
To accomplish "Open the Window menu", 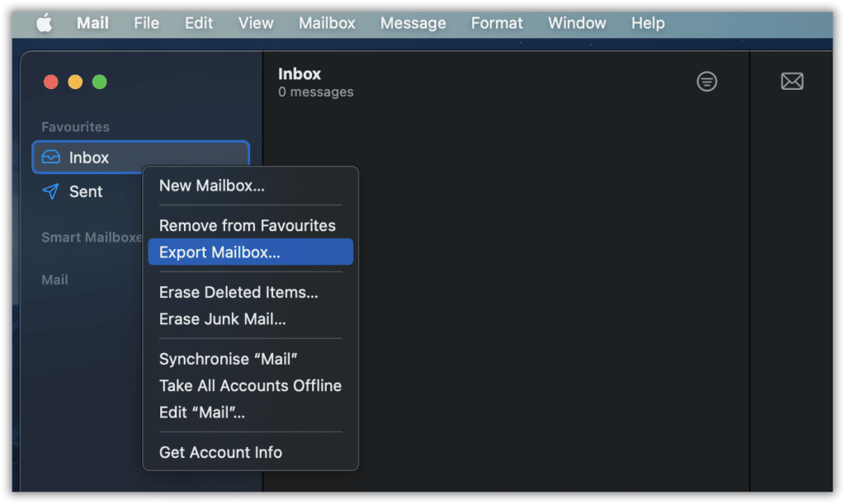I will (x=577, y=23).
